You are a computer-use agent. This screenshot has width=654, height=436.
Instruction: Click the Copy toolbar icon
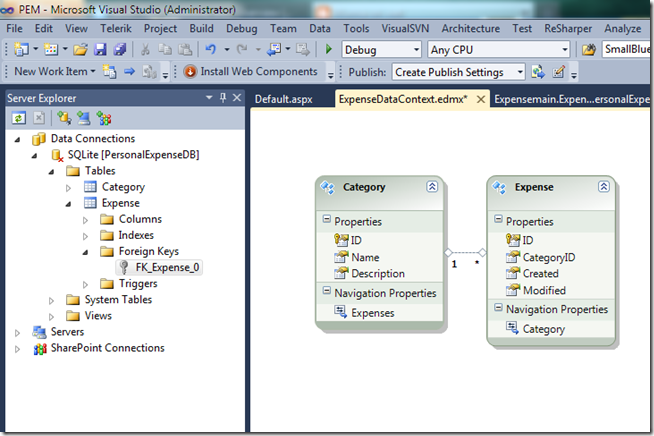165,50
